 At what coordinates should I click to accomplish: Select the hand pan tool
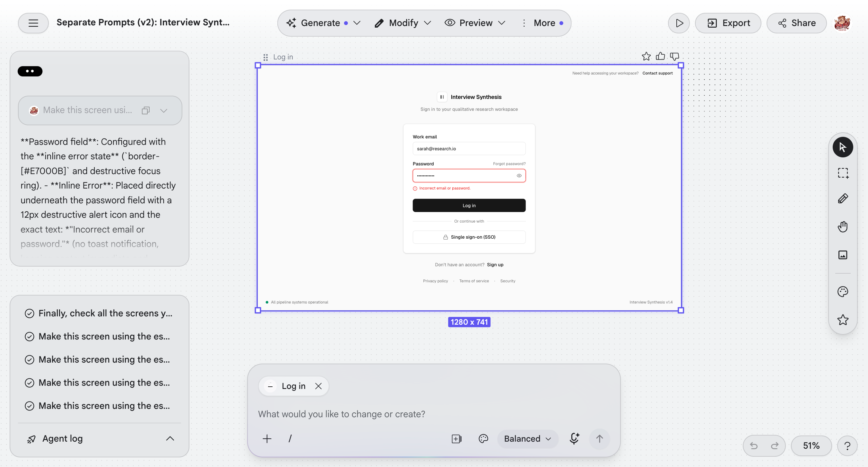coord(843,226)
